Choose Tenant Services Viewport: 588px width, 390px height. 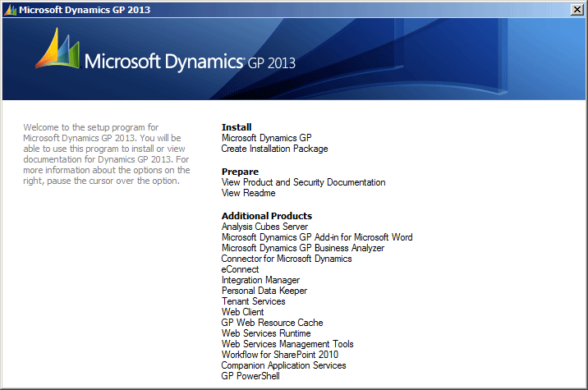[254, 301]
